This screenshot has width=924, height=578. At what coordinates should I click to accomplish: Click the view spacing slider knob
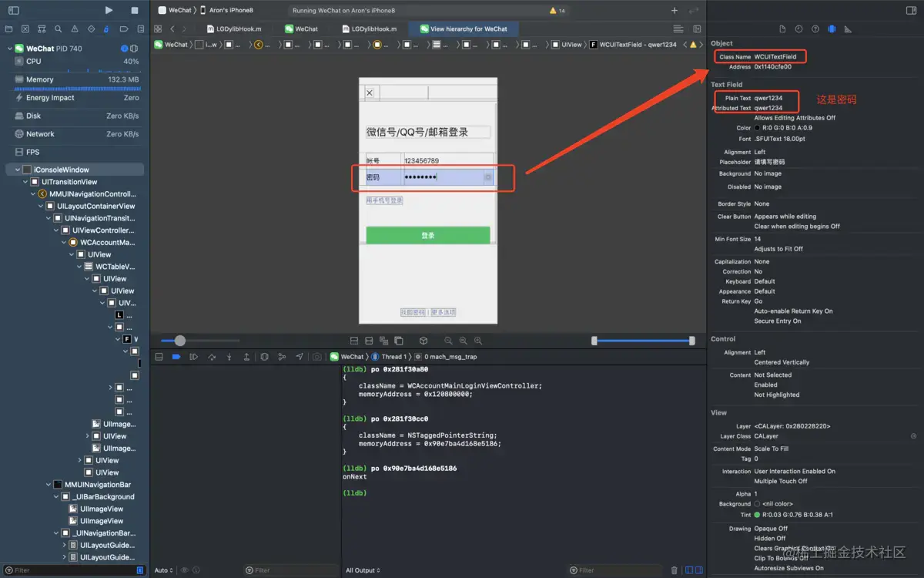180,341
